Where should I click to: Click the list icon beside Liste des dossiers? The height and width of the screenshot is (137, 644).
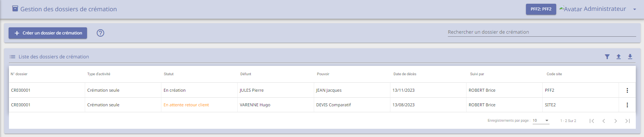point(12,57)
